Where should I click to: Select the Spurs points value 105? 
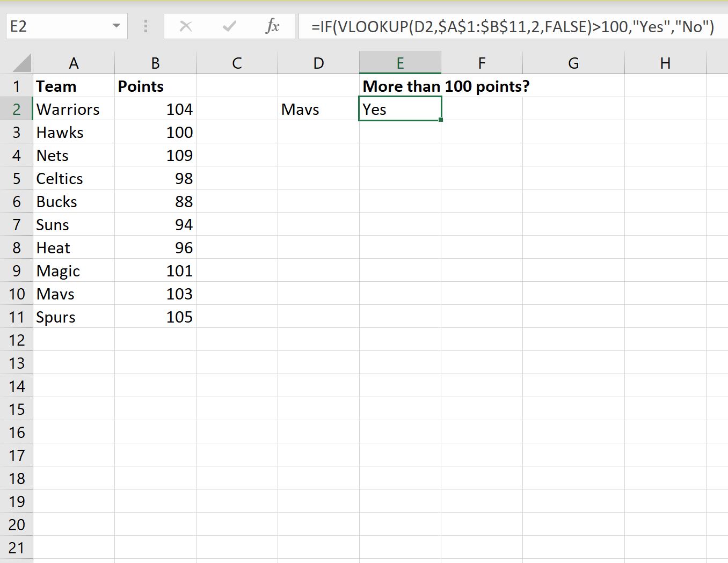coord(155,317)
